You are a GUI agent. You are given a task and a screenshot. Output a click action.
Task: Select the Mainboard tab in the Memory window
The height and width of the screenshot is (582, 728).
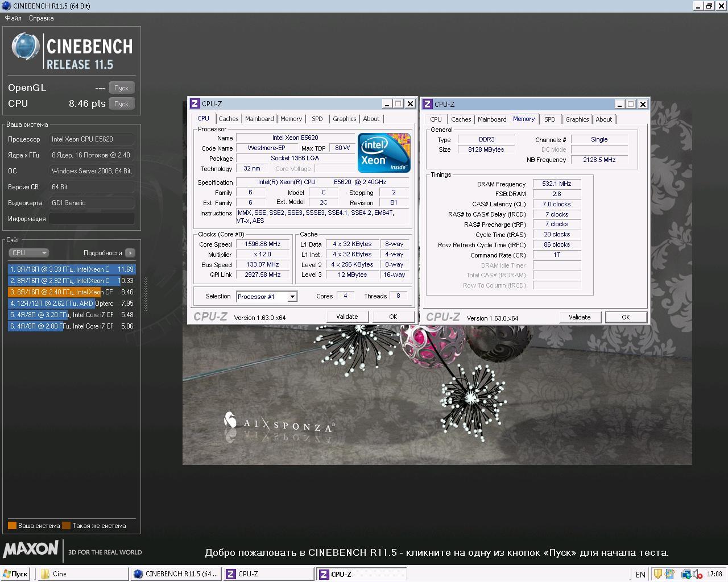492,119
